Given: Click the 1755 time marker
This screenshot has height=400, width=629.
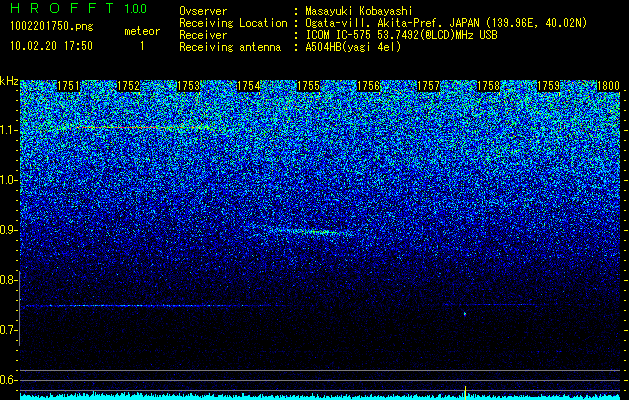Looking at the screenshot, I should point(308,86).
